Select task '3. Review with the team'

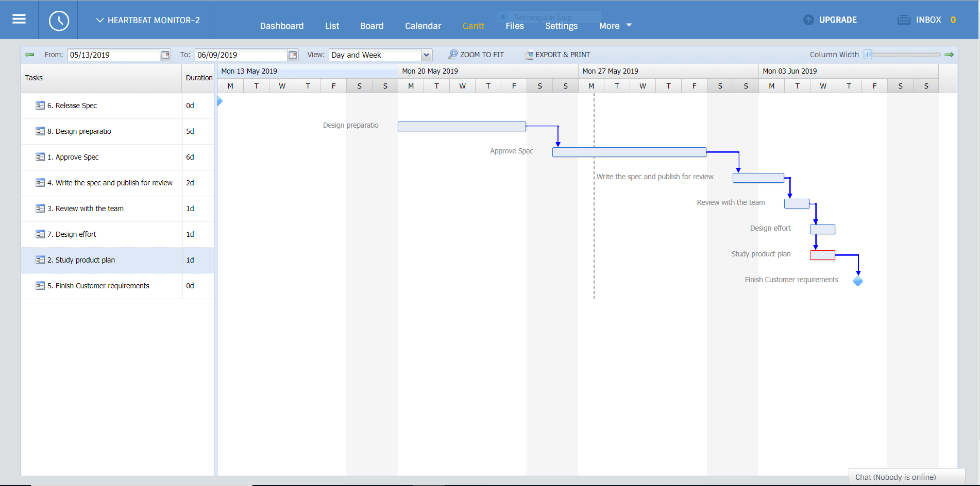pyautogui.click(x=86, y=209)
